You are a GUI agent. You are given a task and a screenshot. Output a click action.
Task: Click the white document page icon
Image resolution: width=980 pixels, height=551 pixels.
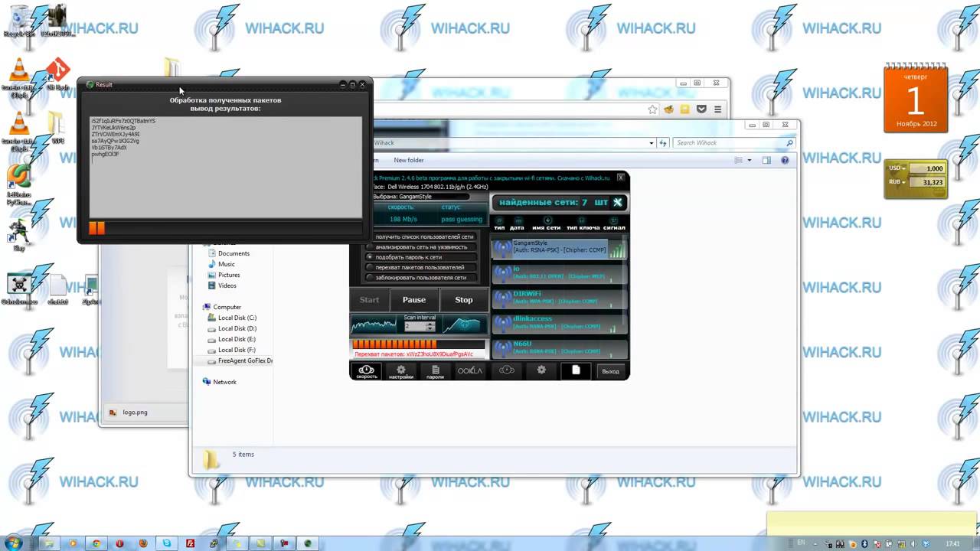(x=576, y=370)
